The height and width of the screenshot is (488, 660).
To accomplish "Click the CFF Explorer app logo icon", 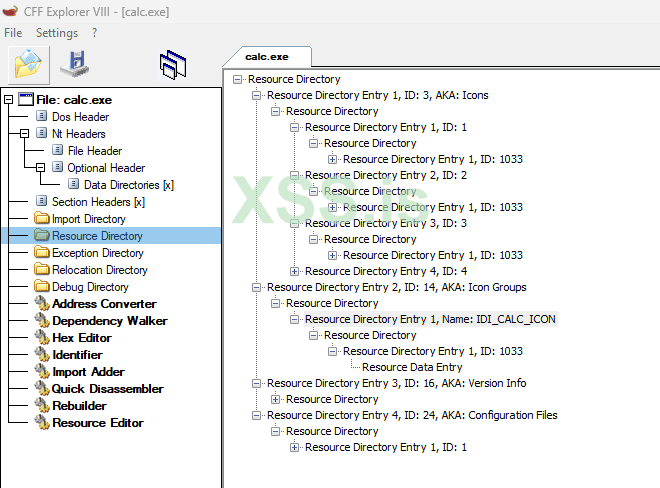I will point(11,11).
